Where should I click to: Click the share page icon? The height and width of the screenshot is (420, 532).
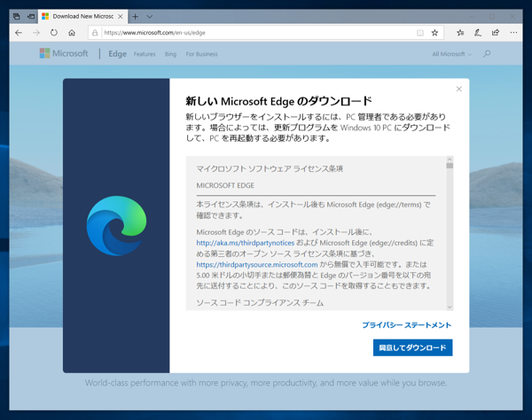(496, 33)
